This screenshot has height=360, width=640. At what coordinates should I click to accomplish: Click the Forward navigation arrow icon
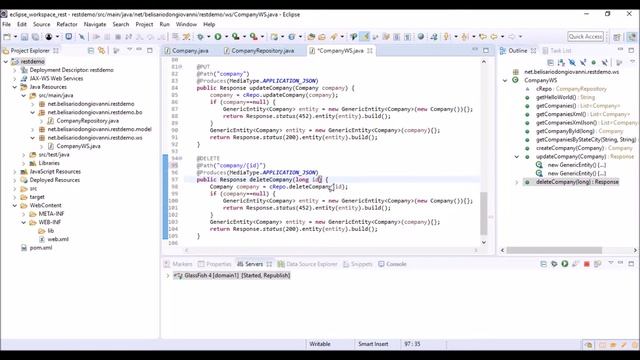pos(512,37)
